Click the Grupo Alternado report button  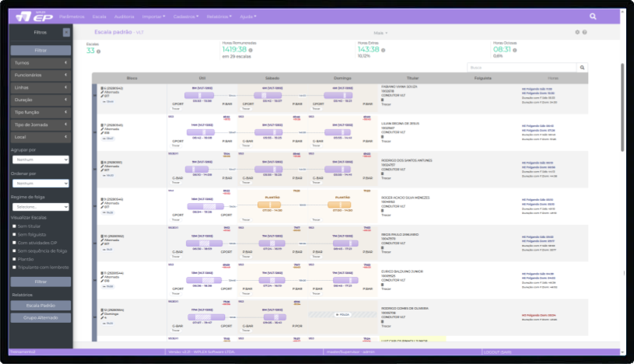[x=40, y=318]
